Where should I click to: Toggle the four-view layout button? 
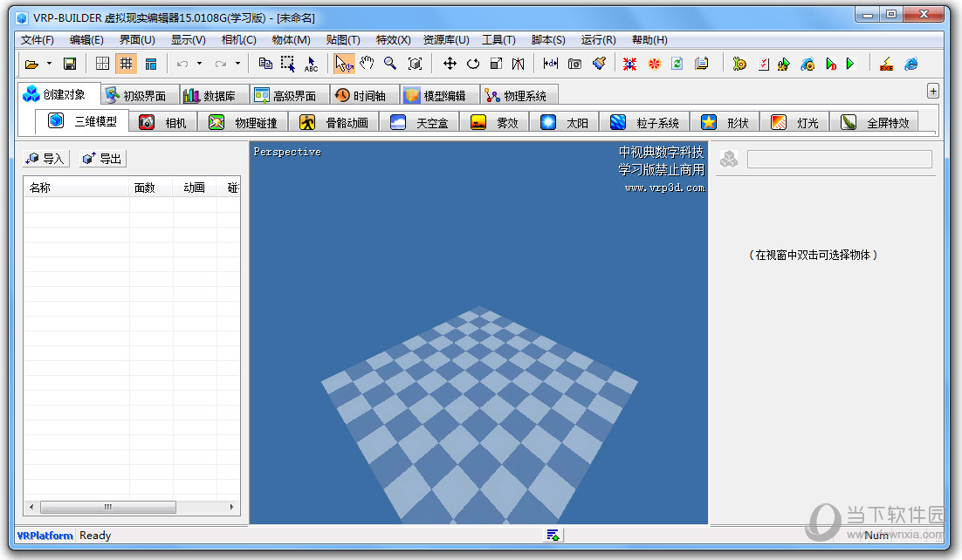click(102, 64)
